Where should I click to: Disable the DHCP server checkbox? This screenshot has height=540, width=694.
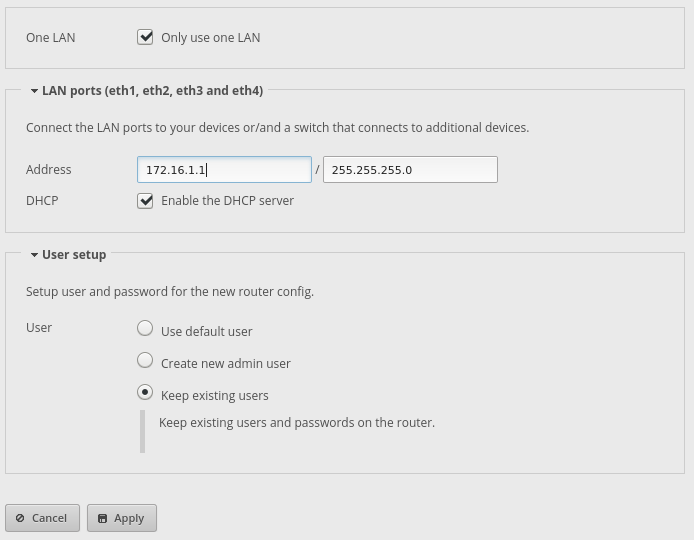point(146,200)
